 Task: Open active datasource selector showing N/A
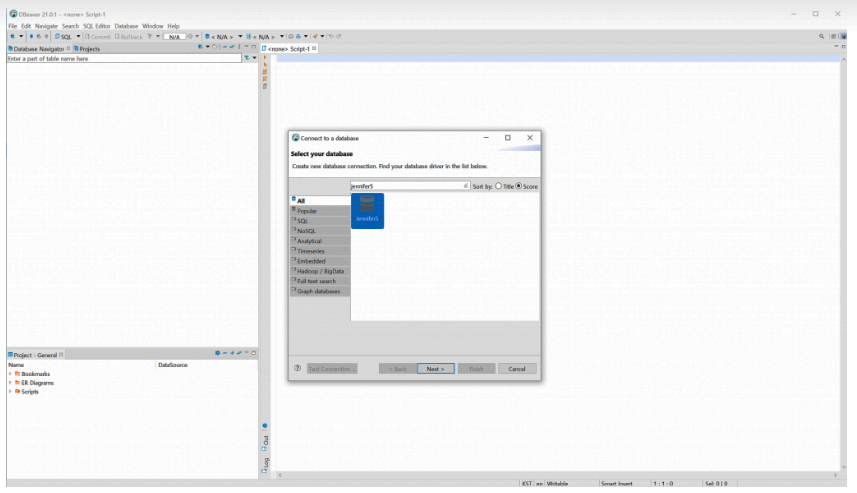[222, 37]
